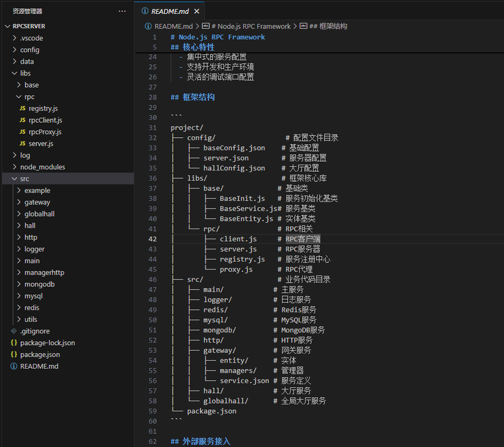This screenshot has height=447, width=504.
Task: Expand the base folder
Action: click(x=19, y=85)
